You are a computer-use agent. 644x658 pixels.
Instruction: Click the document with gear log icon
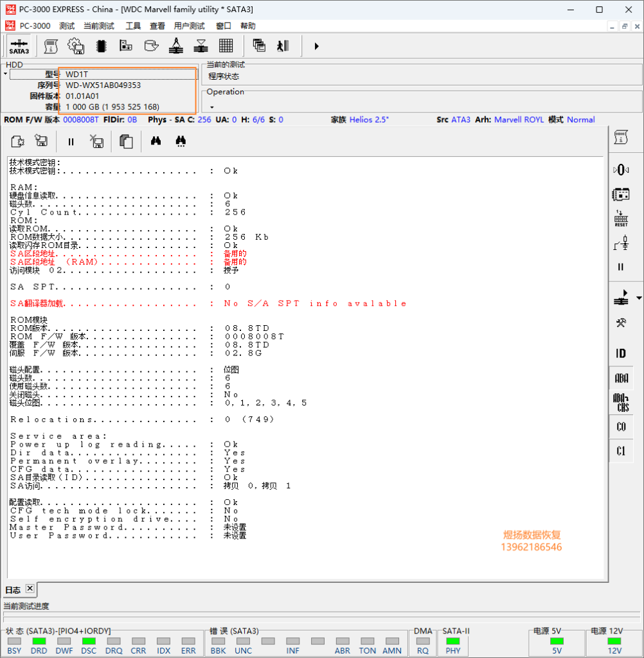pos(17,141)
